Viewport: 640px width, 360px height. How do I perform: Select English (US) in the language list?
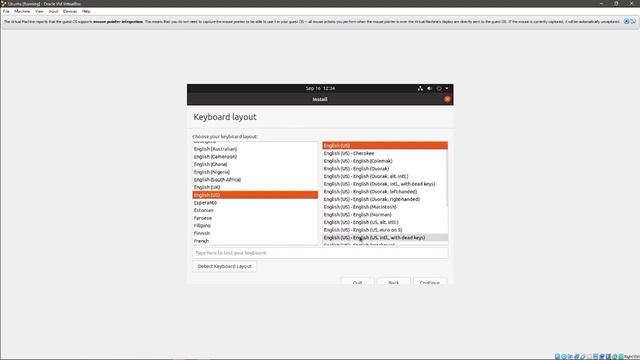[x=255, y=195]
